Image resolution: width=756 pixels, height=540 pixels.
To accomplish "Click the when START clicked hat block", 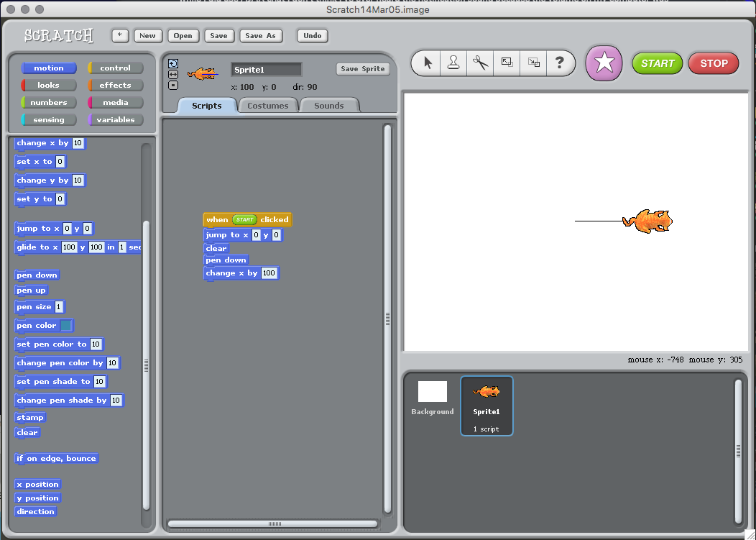I will click(247, 219).
